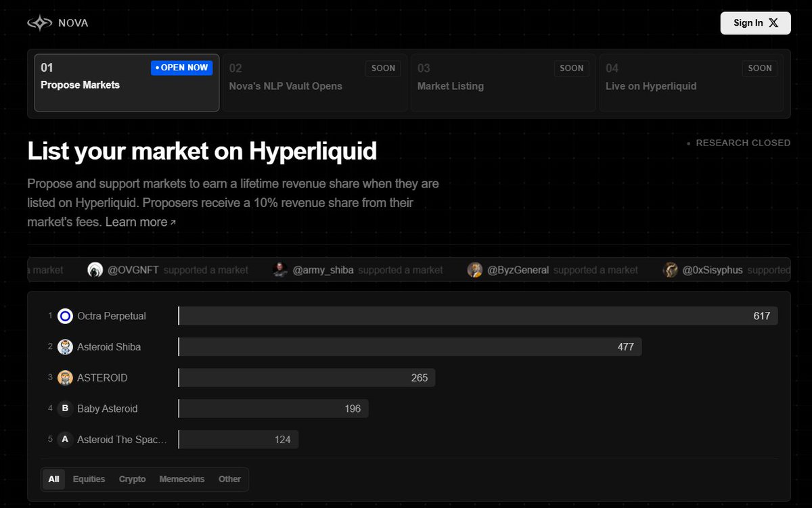Select the Live on Hyperliquid step
This screenshot has width=812, height=508.
click(x=692, y=83)
